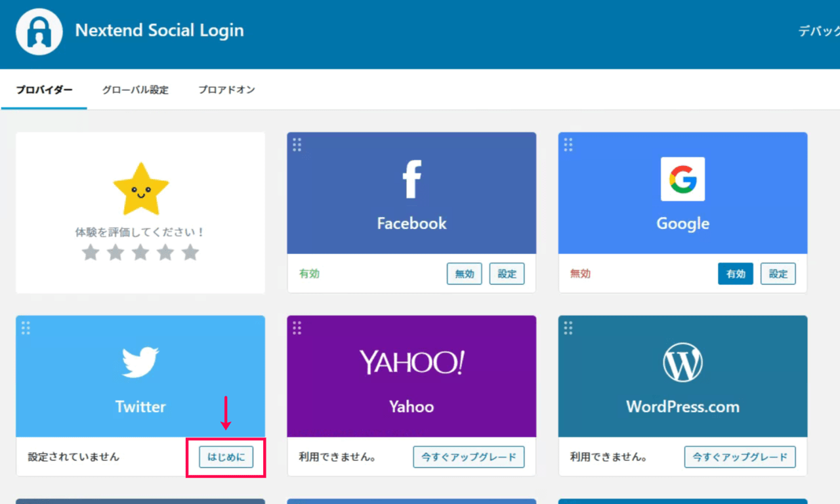Image resolution: width=840 pixels, height=504 pixels.
Task: Switch to the グローバル設定 tab
Action: coord(135,90)
